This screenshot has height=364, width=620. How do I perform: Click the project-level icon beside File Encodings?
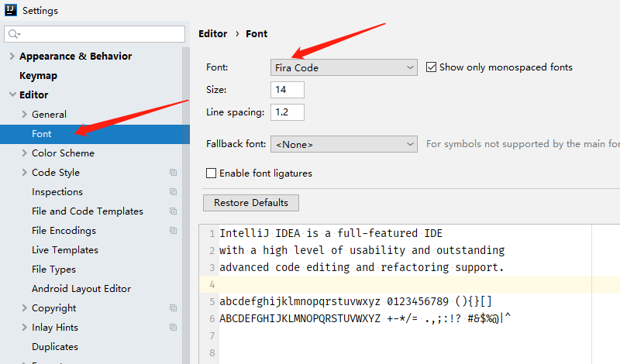point(173,231)
